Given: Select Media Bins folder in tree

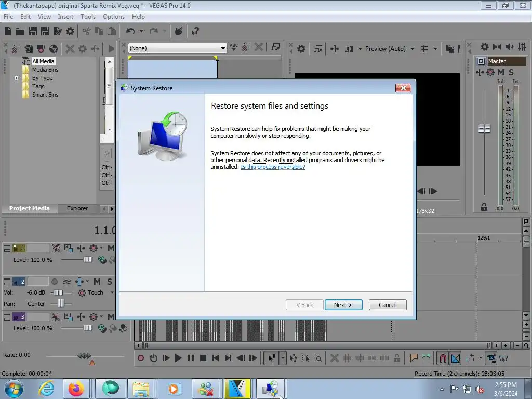Looking at the screenshot, I should point(45,70).
